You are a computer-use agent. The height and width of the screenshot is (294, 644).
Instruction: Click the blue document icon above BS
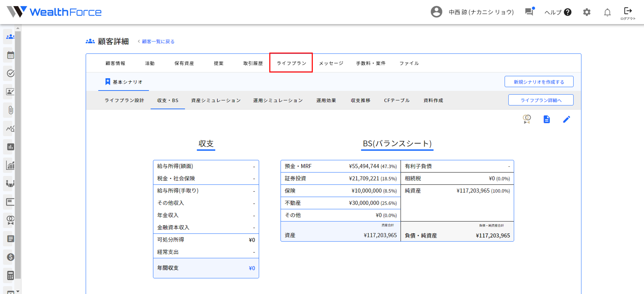(547, 119)
